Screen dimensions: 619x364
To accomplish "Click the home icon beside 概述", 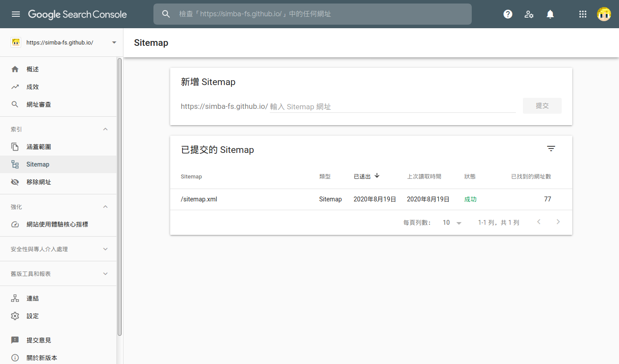I will pos(15,69).
